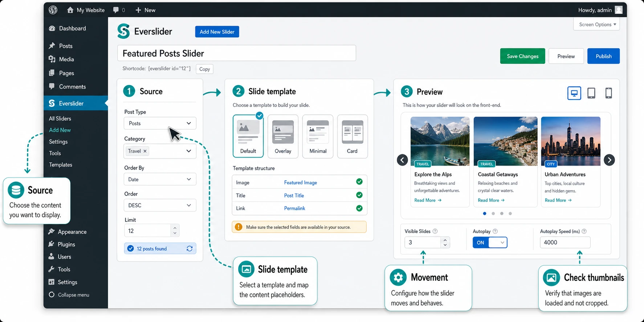Click the Save Changes button

(522, 56)
